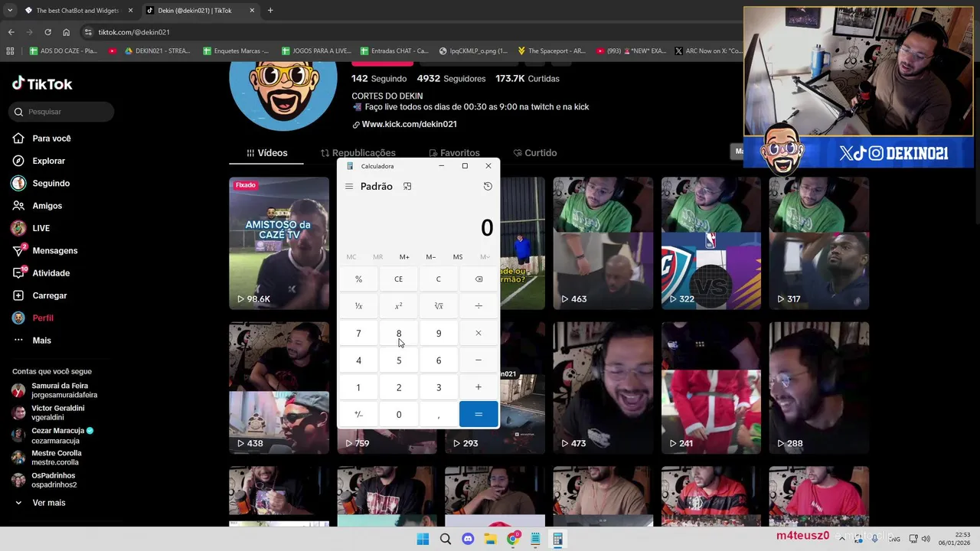This screenshot has height=551, width=980.
Task: Click the minus operator key
Action: [479, 360]
